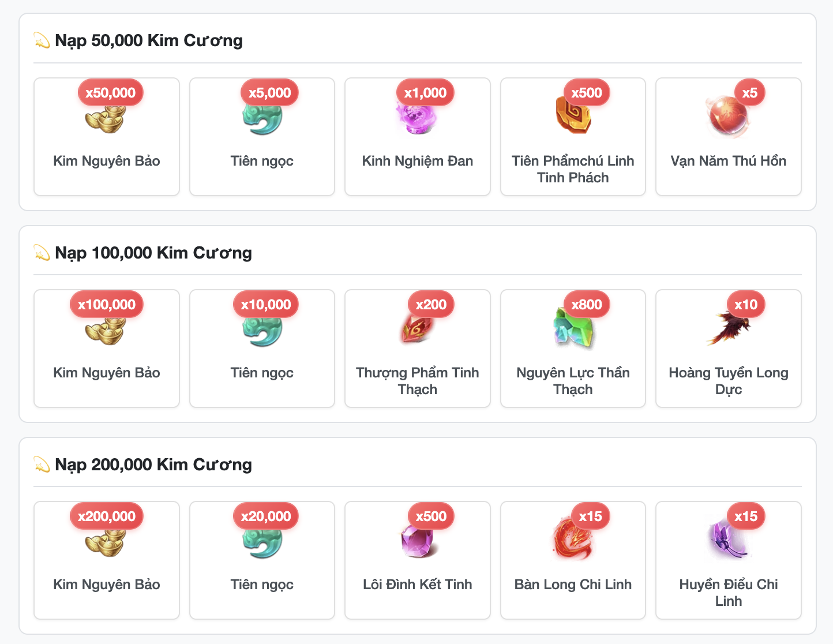Click the Kim Nguyên Bảo icon in 50,000 tier
The height and width of the screenshot is (644, 833).
[x=106, y=118]
